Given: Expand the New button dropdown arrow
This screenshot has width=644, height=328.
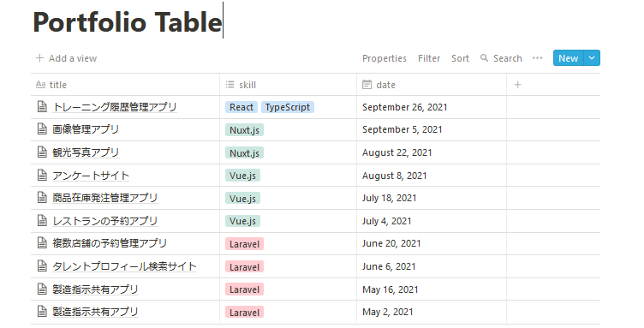Looking at the screenshot, I should tap(592, 58).
